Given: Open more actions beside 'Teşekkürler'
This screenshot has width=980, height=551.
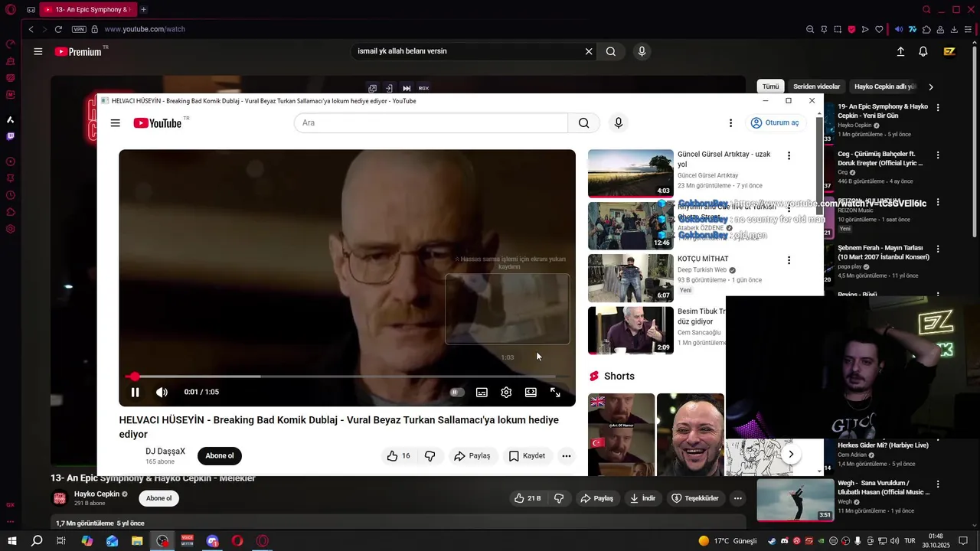Looking at the screenshot, I should tap(737, 498).
